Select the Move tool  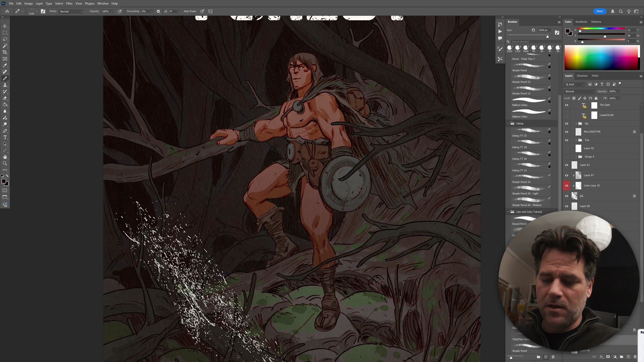(x=5, y=26)
